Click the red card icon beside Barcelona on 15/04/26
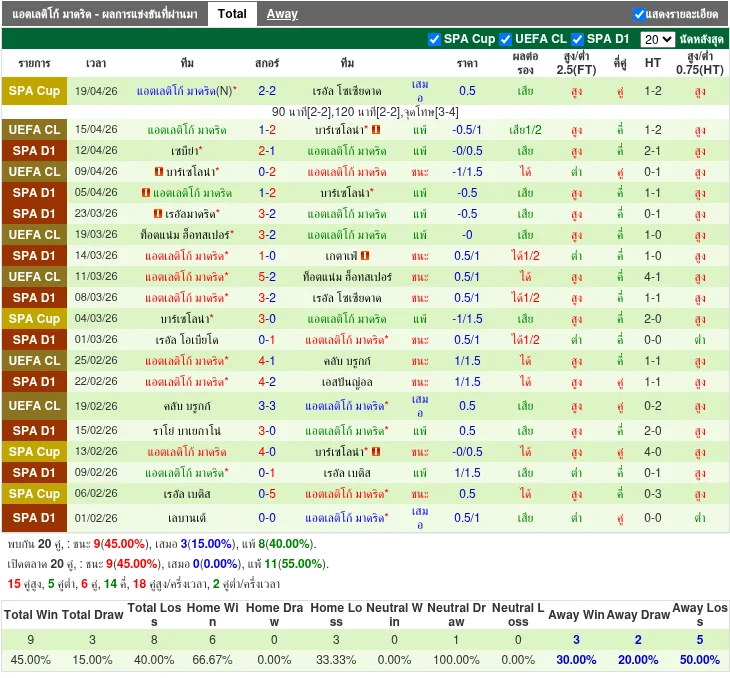The height and width of the screenshot is (678, 730). [376, 130]
